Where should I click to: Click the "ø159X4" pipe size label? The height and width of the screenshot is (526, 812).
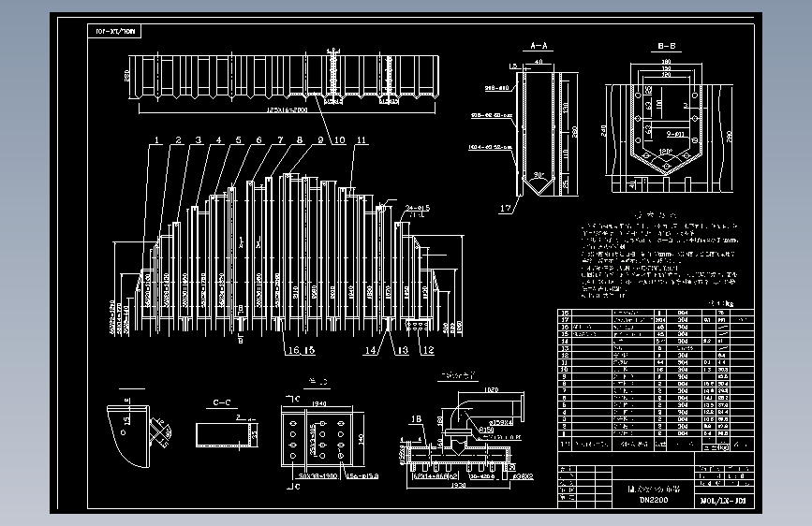(x=501, y=422)
